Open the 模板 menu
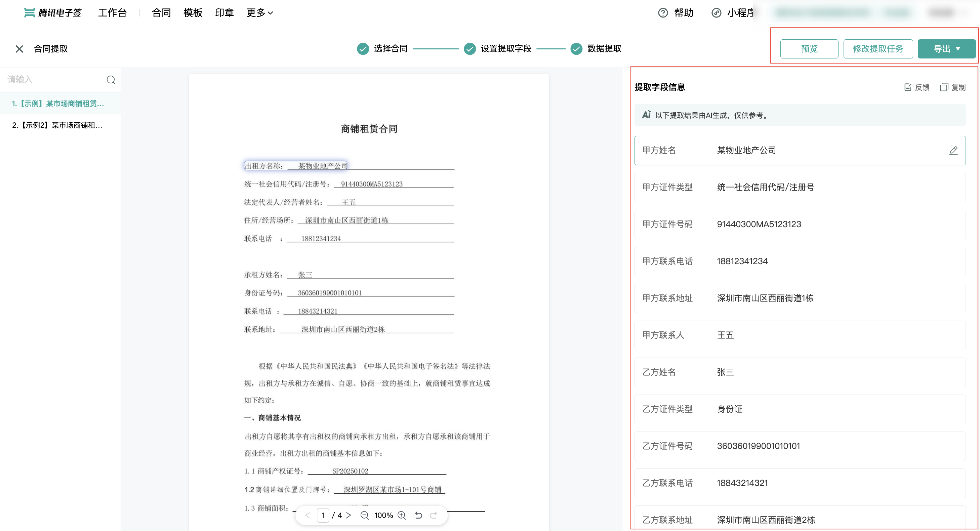980x531 pixels. 193,13
